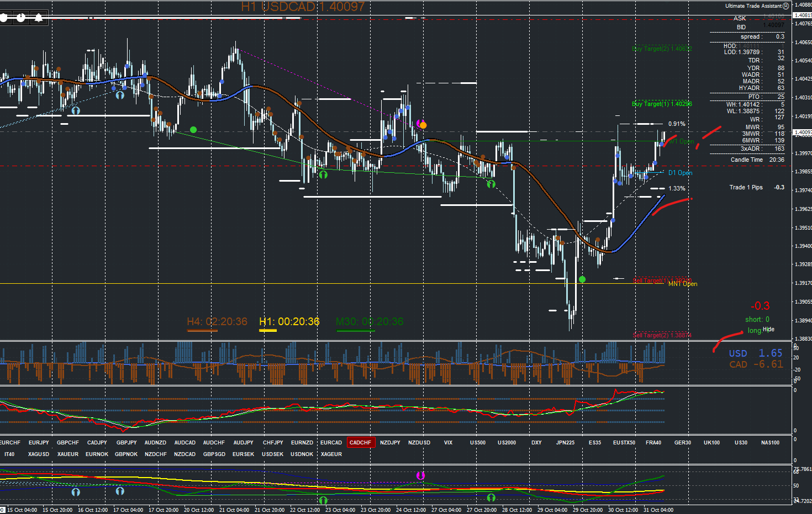Open the XAUEUR symbol

tap(68, 454)
